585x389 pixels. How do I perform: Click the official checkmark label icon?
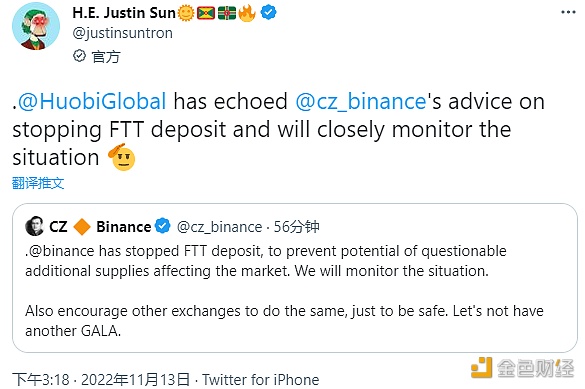tap(79, 56)
